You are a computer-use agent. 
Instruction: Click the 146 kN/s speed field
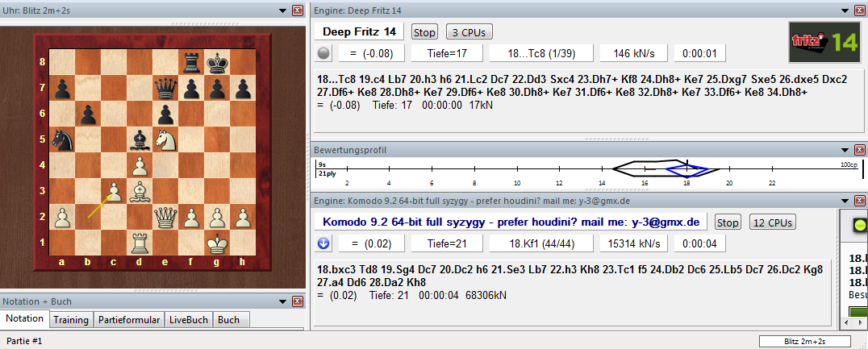point(634,53)
